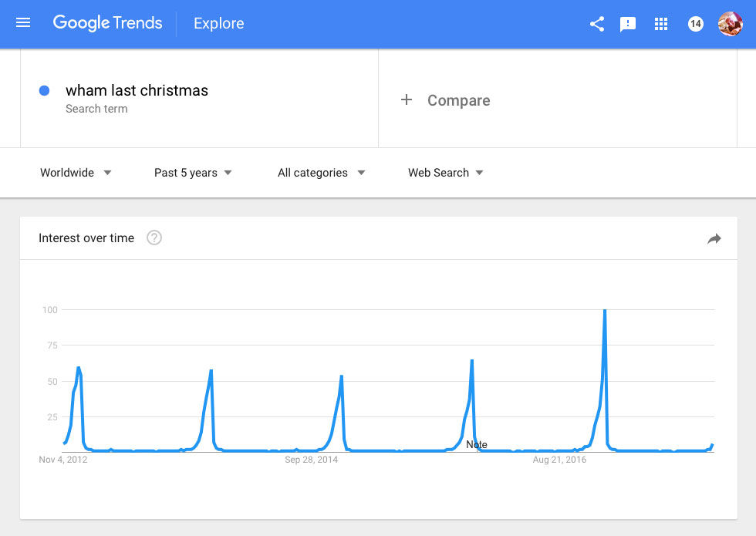Open the Google apps grid

tap(660, 24)
